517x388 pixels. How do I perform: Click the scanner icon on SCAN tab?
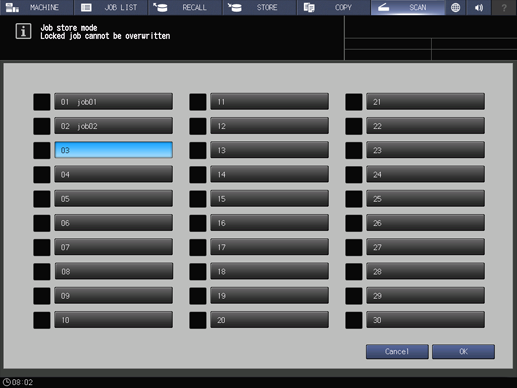[384, 7]
